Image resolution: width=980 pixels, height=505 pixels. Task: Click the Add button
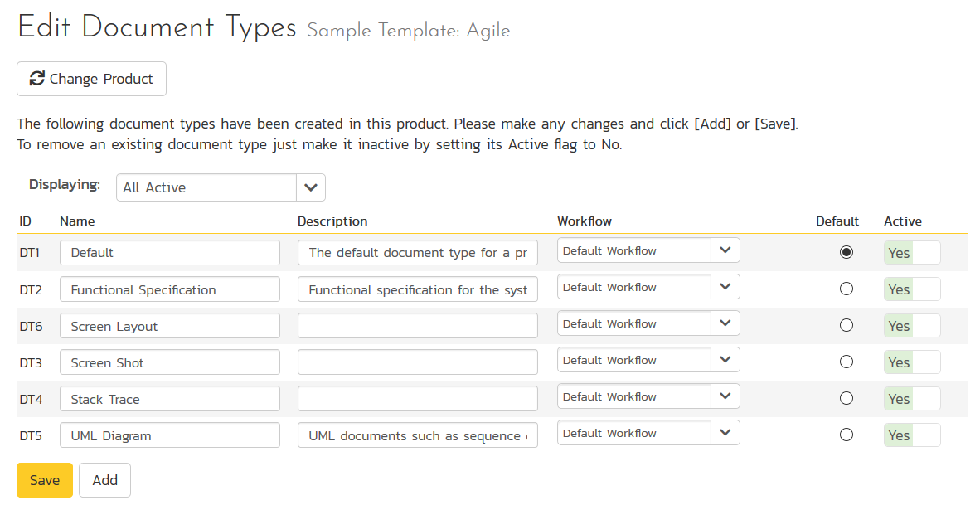coord(104,480)
